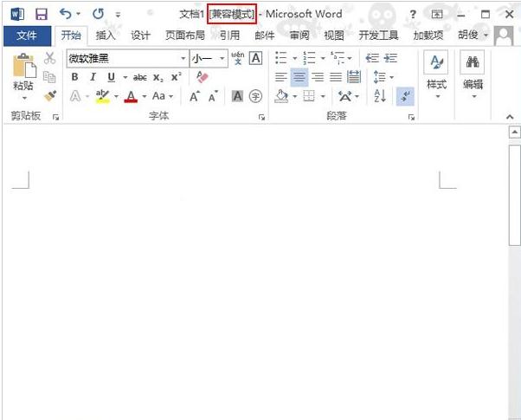
Task: Click the Decrease Indent icon
Action: [x=372, y=58]
